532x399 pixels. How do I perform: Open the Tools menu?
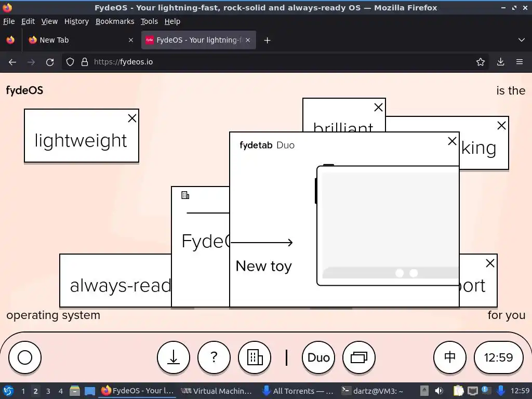coord(149,21)
